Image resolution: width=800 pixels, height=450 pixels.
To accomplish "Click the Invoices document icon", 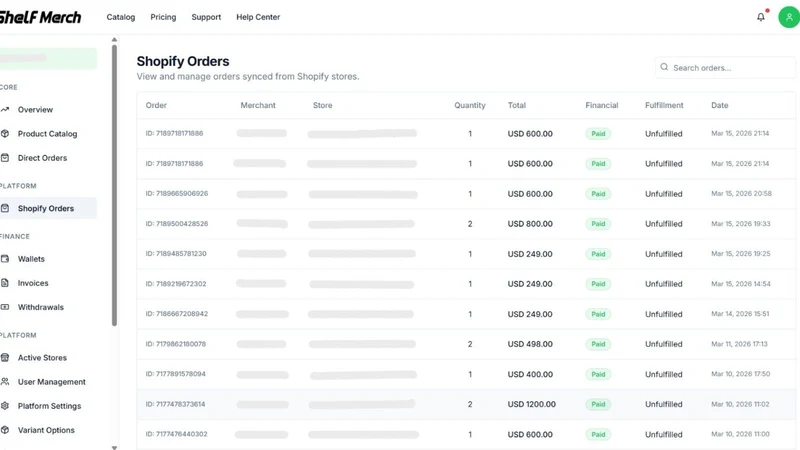I will pyautogui.click(x=5, y=283).
